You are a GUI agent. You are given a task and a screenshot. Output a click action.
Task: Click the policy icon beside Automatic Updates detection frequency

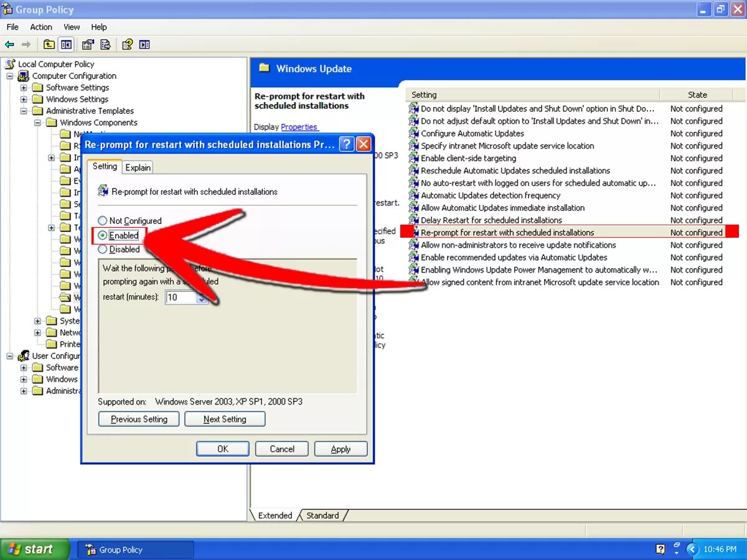click(x=414, y=195)
